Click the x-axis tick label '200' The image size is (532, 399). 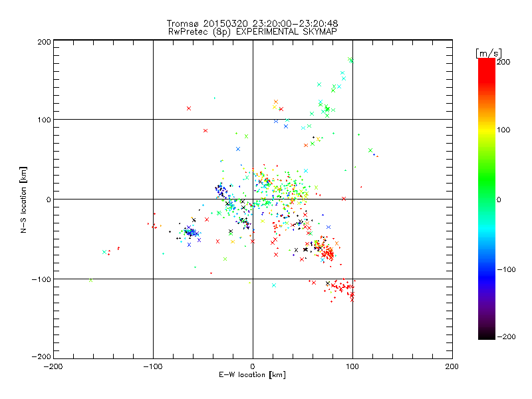click(x=452, y=366)
